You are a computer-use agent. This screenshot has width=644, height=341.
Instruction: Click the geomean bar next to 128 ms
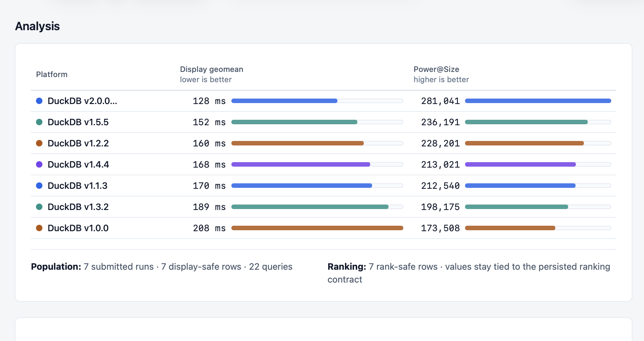[317, 101]
